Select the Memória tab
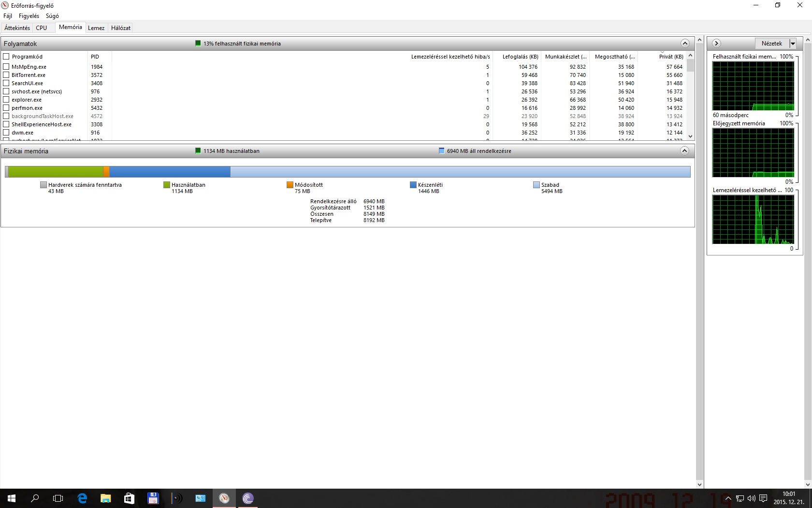Viewport: 812px width, 508px height. [x=71, y=28]
